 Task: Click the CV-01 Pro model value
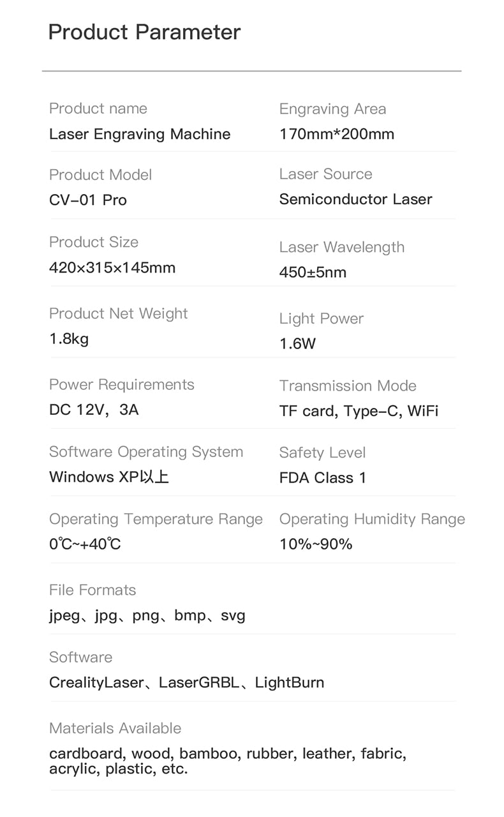click(x=88, y=200)
